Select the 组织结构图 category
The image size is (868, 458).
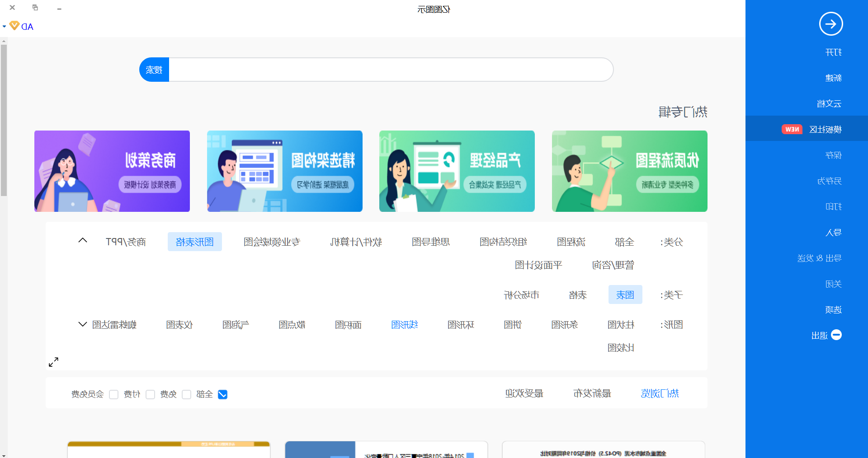(x=503, y=242)
